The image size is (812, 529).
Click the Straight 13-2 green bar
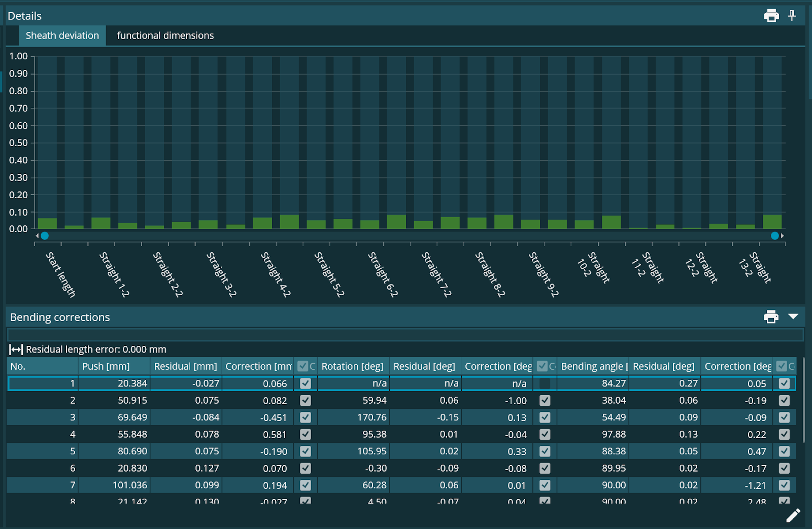click(x=772, y=222)
